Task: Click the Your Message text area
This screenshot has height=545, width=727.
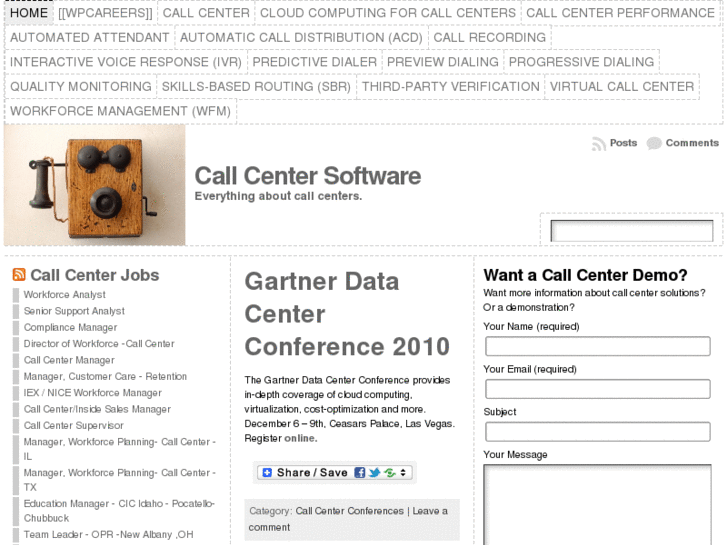Action: coord(598,505)
